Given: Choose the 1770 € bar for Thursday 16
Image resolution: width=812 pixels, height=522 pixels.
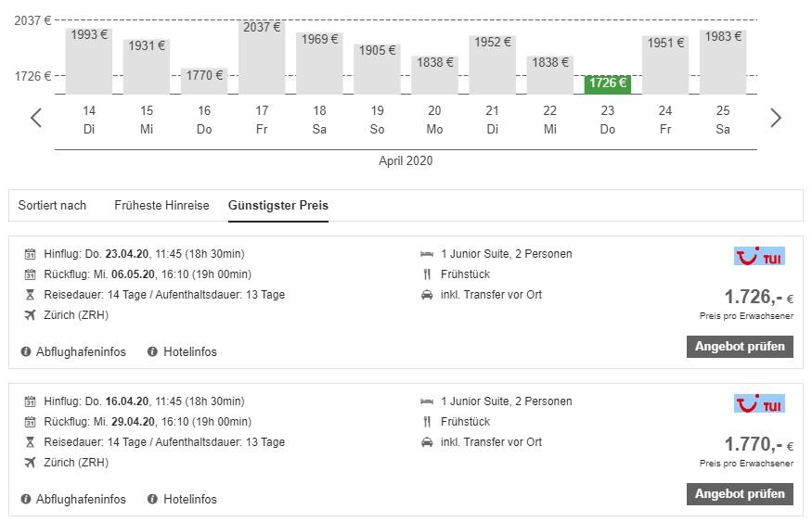Looking at the screenshot, I should (204, 80).
